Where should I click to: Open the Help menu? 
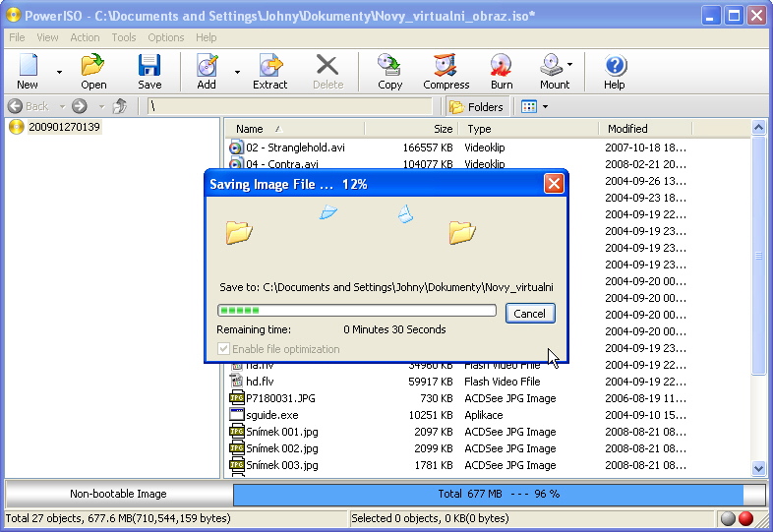pos(207,37)
